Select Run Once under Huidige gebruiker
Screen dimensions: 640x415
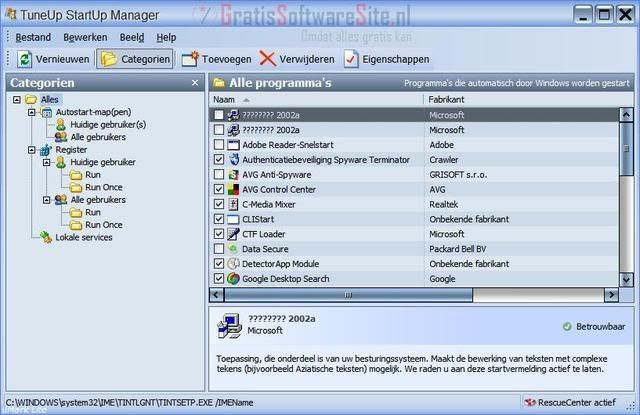point(76,187)
